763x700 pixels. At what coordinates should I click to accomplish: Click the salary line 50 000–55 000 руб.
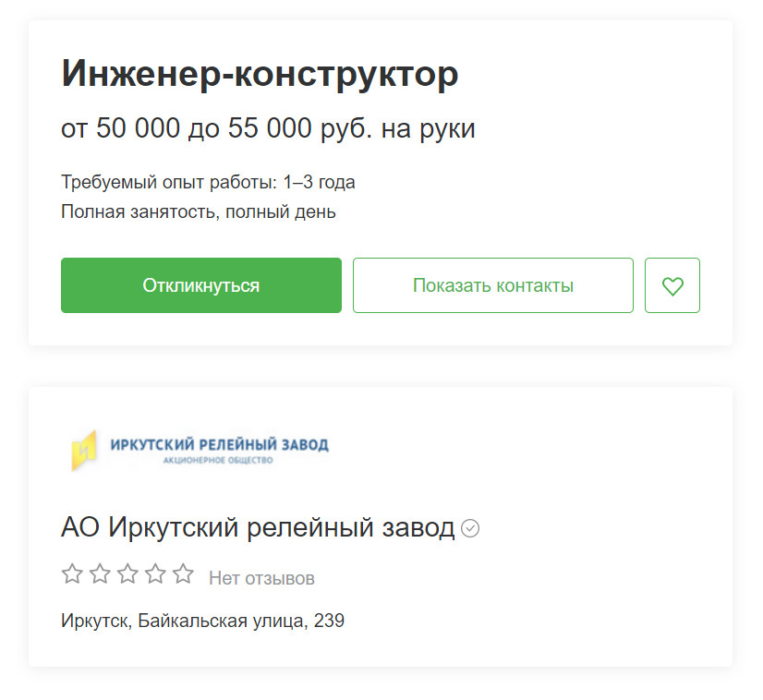click(x=268, y=128)
